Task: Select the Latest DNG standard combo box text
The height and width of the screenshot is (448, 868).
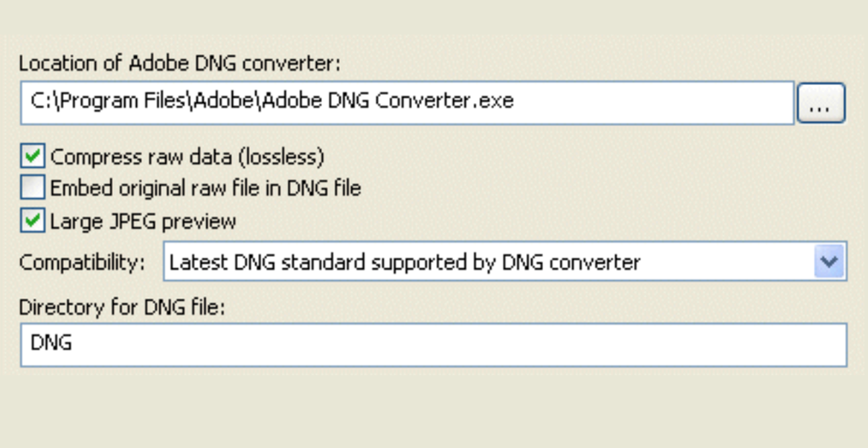Action: click(405, 262)
